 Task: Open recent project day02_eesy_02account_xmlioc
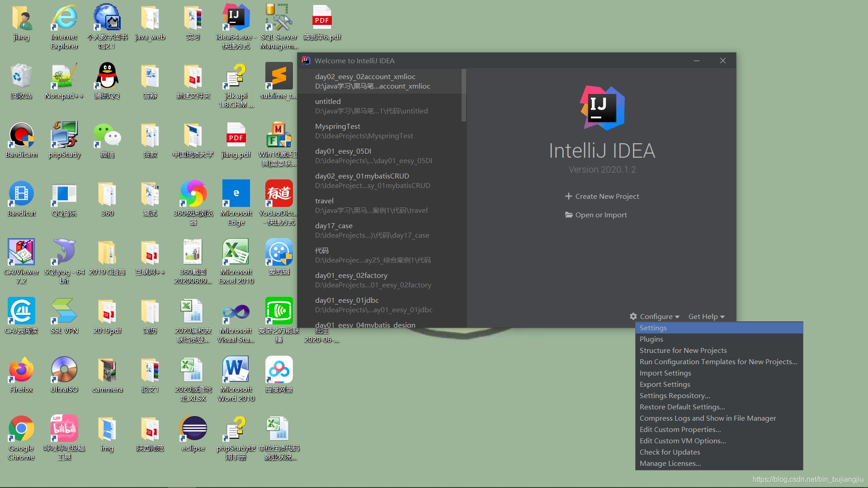point(380,81)
